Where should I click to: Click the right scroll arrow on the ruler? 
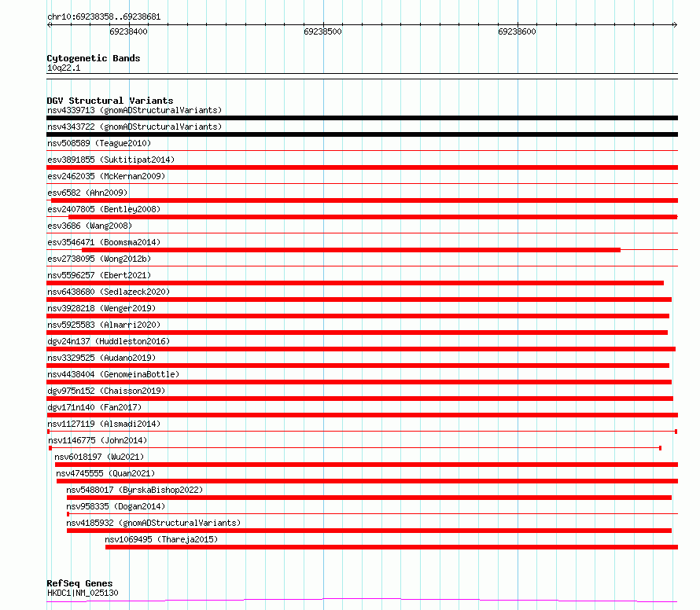tap(675, 25)
